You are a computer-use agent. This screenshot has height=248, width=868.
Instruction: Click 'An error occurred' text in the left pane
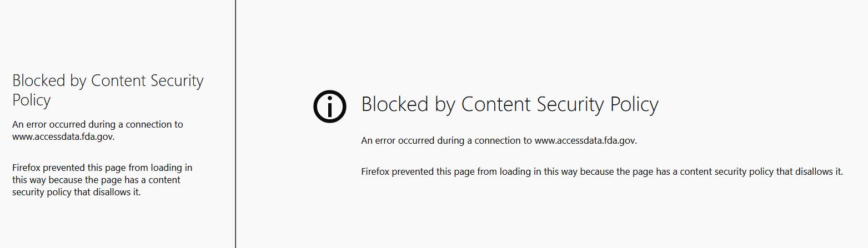coord(49,125)
